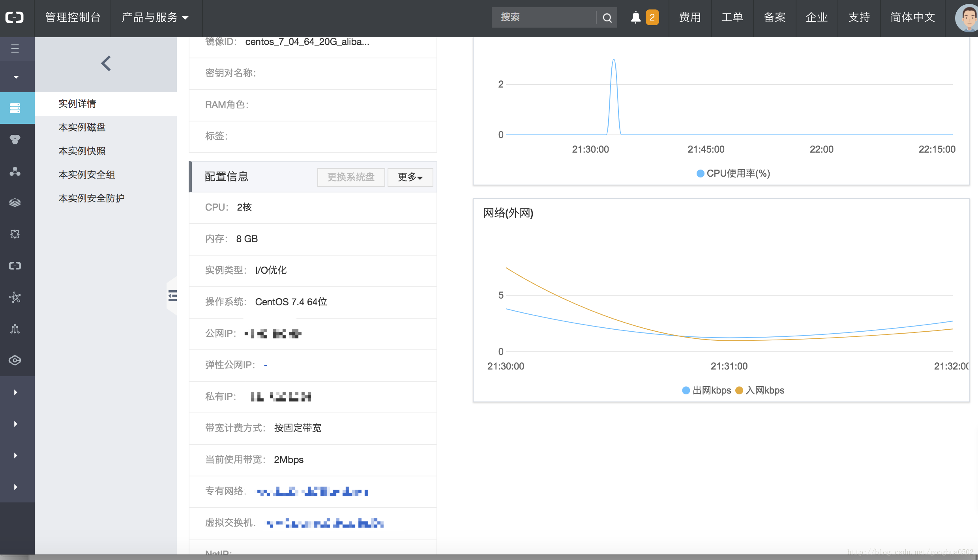Click the 网络(外网) chart title
Screen dimensions: 978x560
[508, 213]
